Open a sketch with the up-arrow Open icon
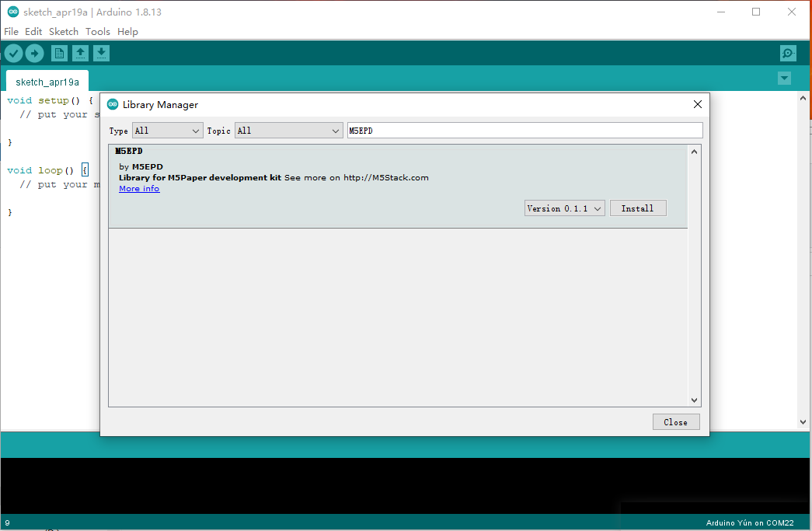This screenshot has width=812, height=531. click(x=80, y=53)
